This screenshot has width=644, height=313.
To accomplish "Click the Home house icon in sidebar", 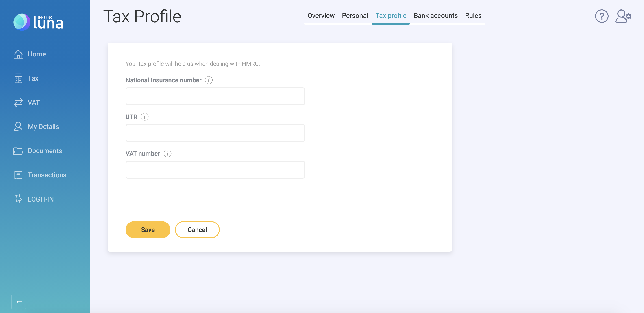I will pos(18,54).
